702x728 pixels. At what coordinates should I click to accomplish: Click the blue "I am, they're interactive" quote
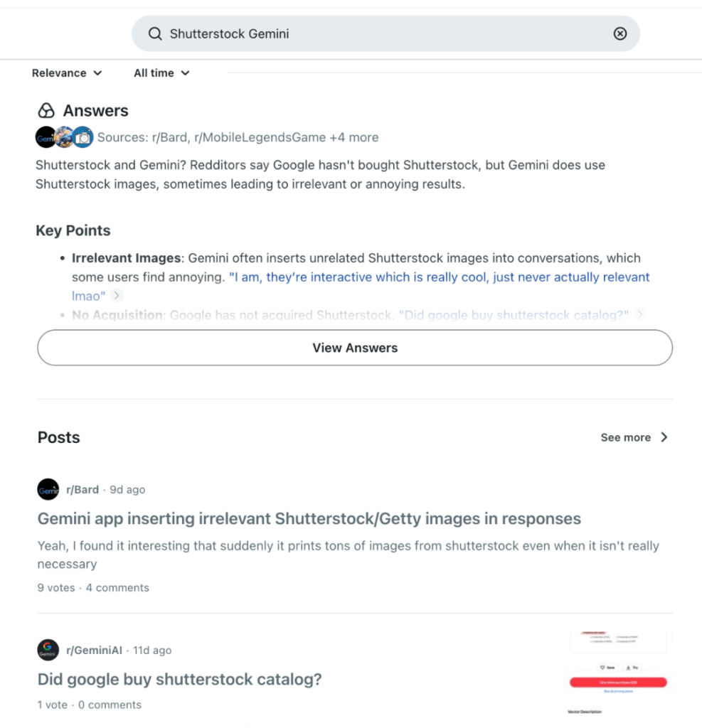[x=439, y=277]
